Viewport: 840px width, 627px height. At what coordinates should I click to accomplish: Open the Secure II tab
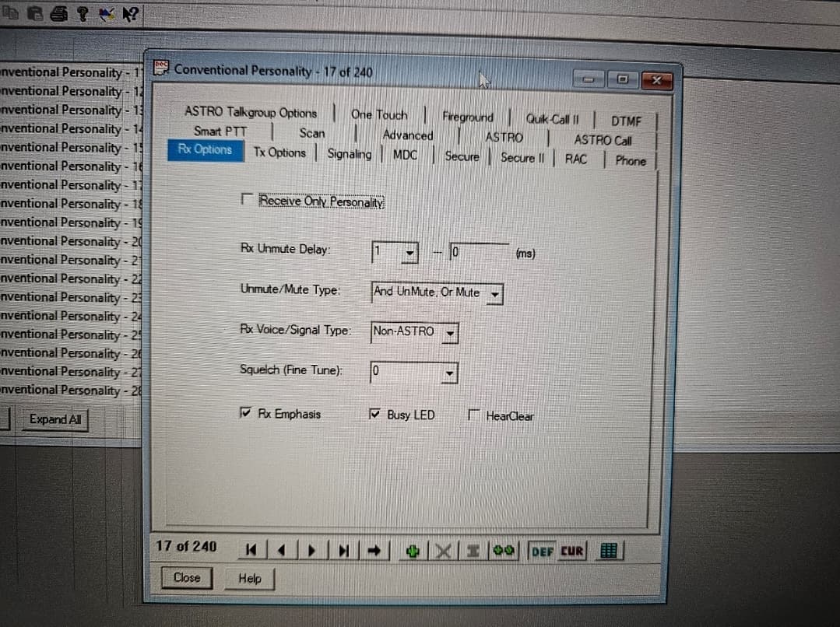(522, 158)
